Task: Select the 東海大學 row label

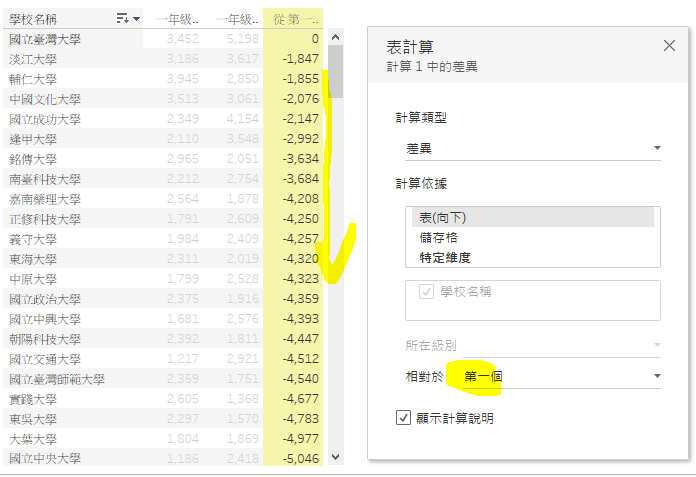Action: click(33, 259)
